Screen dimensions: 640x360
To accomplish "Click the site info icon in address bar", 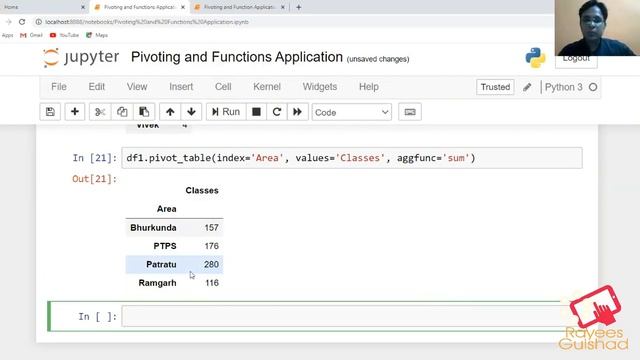I will point(38,22).
